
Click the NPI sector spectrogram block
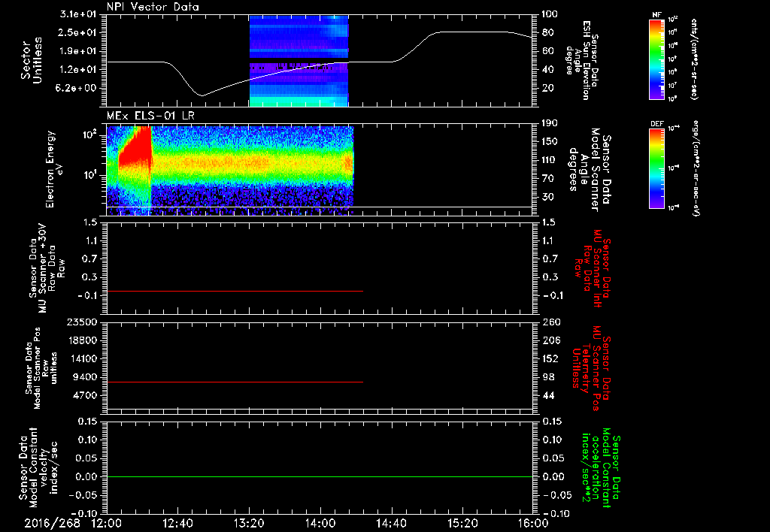click(299, 60)
